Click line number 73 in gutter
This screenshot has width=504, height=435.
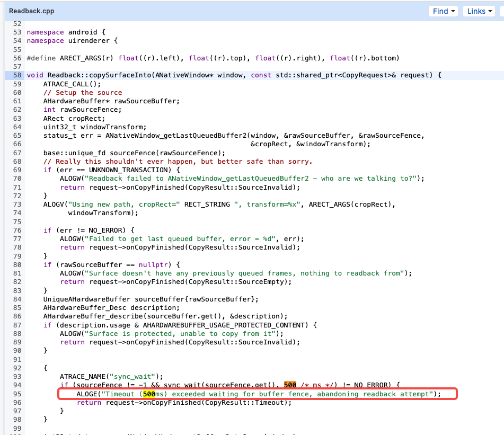[17, 205]
